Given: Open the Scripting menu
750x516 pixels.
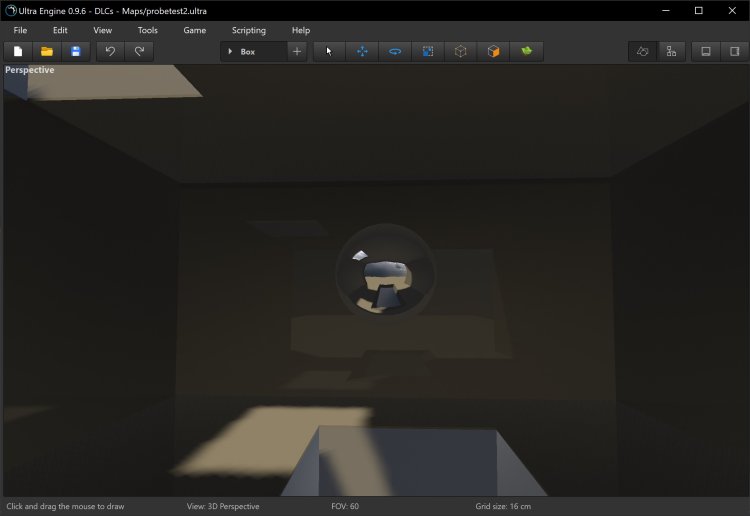Looking at the screenshot, I should (249, 30).
